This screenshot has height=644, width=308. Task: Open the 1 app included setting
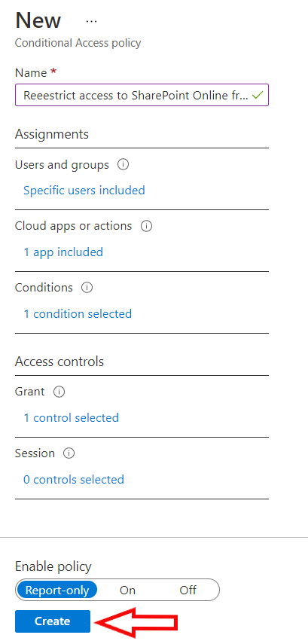63,252
